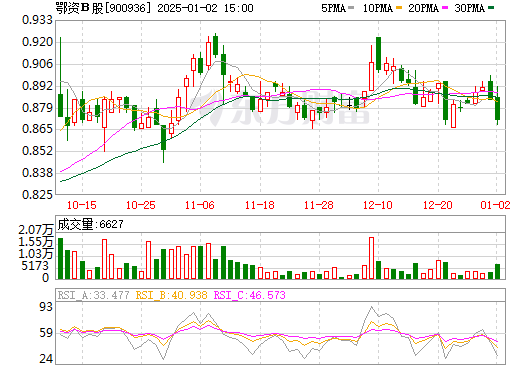Click the 0.879 price axis label

[x=37, y=108]
